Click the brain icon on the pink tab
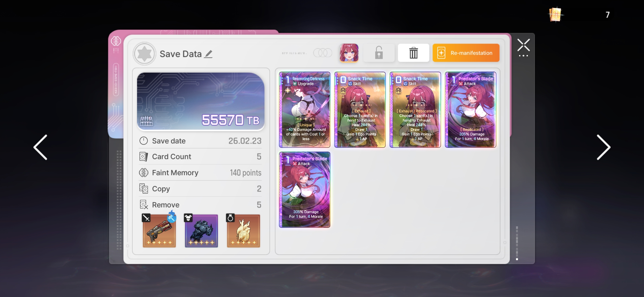644x297 pixels. point(116,41)
